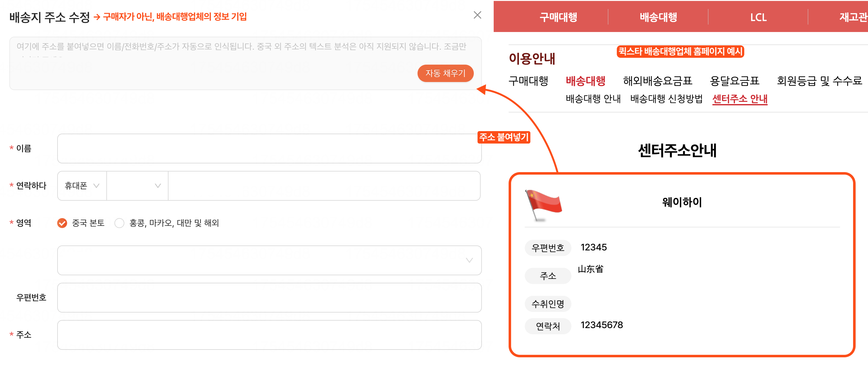Click the 해외배송요금표 menu item
Viewport: 868px width, 366px height.
point(657,81)
